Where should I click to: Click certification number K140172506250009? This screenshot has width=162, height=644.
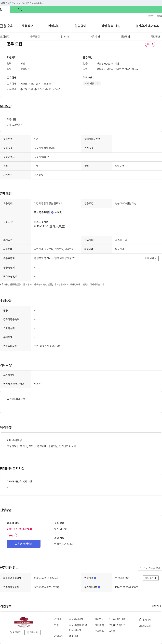(127, 587)
